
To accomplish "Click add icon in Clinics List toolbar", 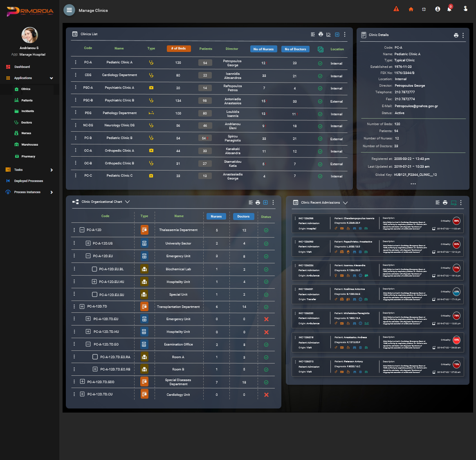I will point(337,34).
